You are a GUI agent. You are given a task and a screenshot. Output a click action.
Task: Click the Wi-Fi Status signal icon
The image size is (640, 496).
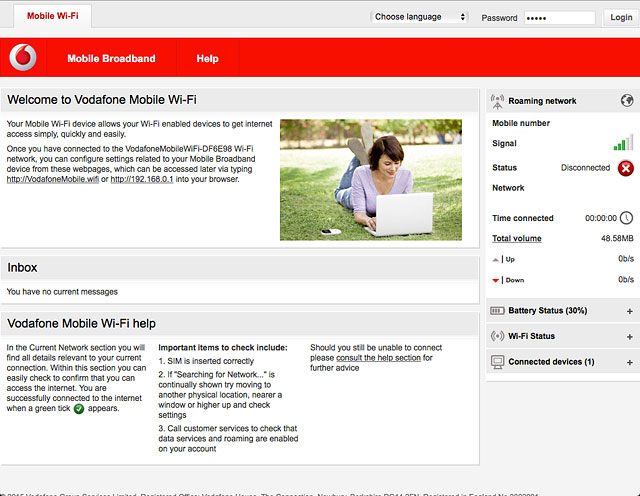click(498, 336)
